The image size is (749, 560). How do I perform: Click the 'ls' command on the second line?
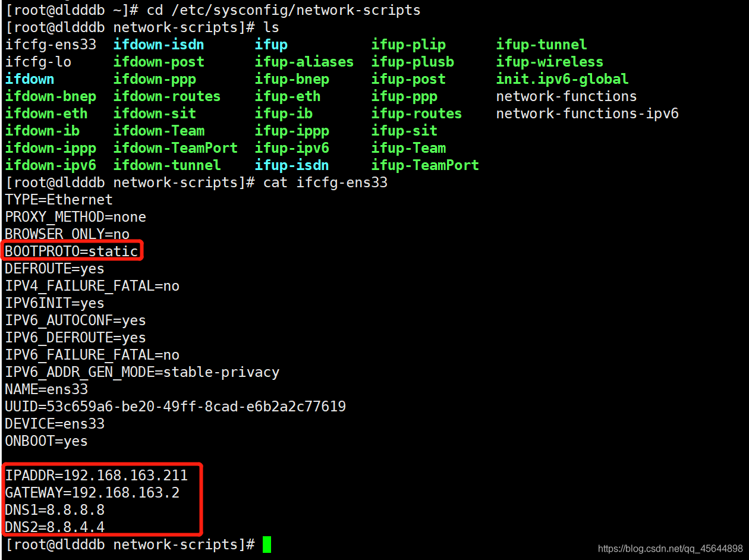point(271,27)
